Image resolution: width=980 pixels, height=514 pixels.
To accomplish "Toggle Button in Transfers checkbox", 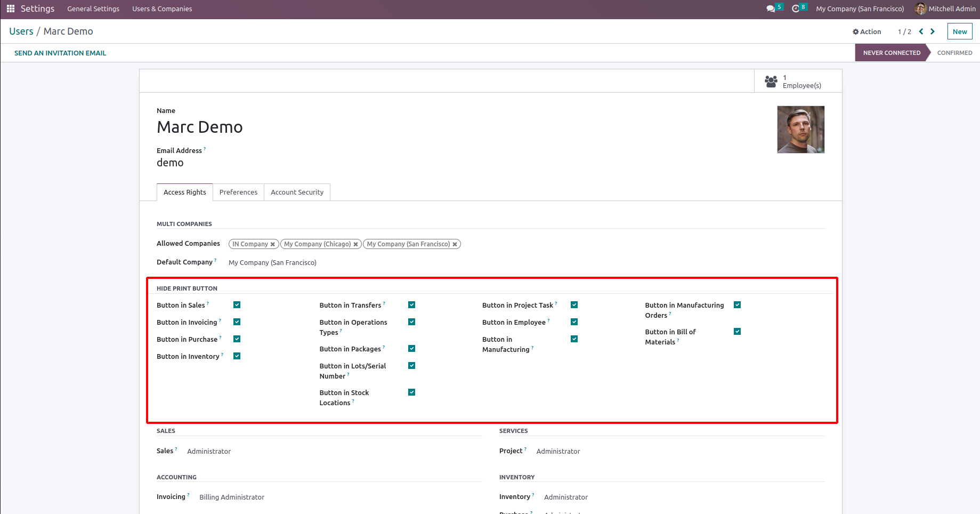I will (411, 305).
